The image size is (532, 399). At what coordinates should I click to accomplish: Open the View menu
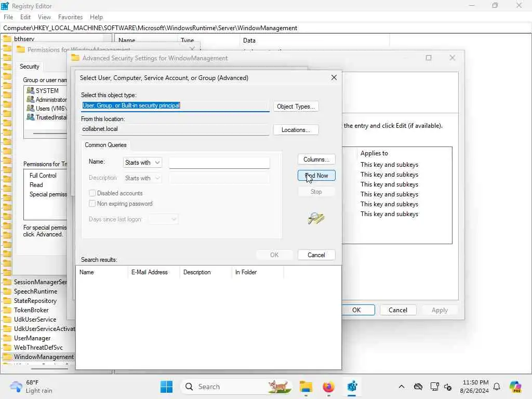(x=44, y=17)
